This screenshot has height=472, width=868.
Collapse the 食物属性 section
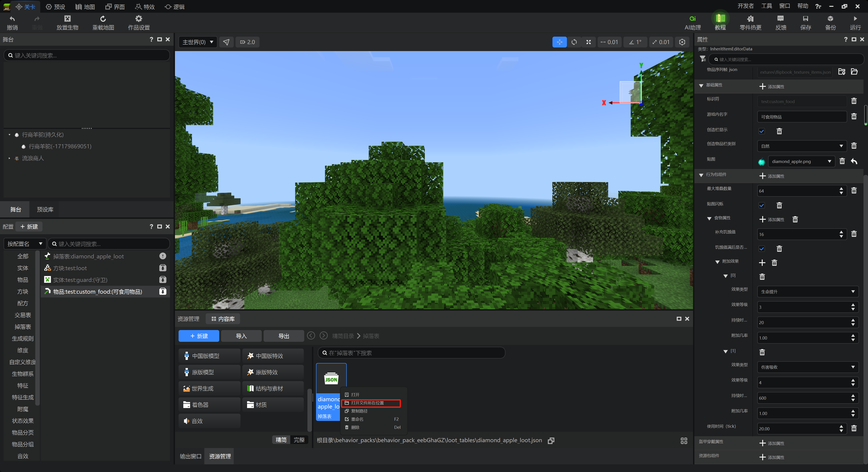709,218
